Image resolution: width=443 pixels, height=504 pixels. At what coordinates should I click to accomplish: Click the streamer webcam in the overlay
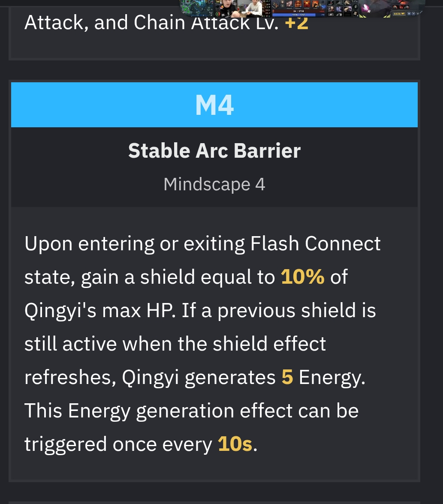pyautogui.click(x=239, y=9)
